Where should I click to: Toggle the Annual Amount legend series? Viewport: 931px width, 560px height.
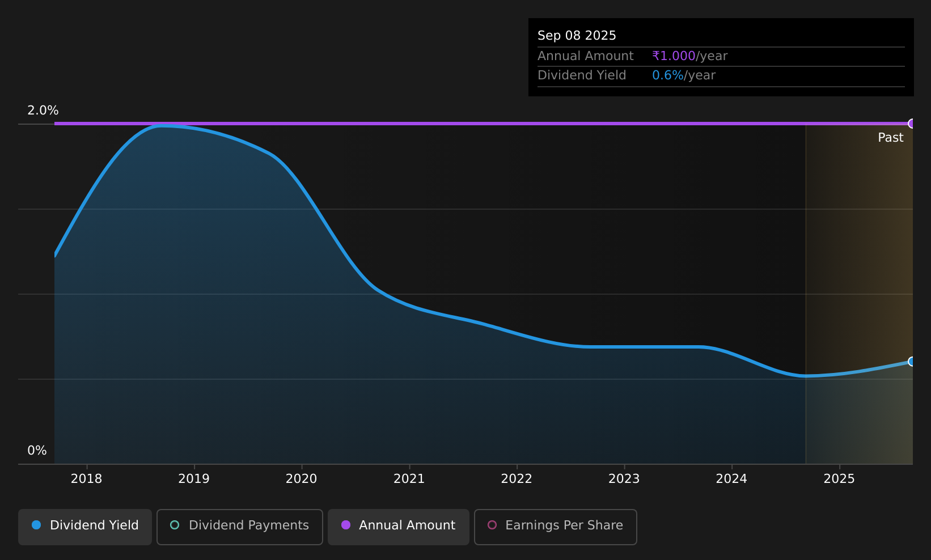click(x=399, y=527)
